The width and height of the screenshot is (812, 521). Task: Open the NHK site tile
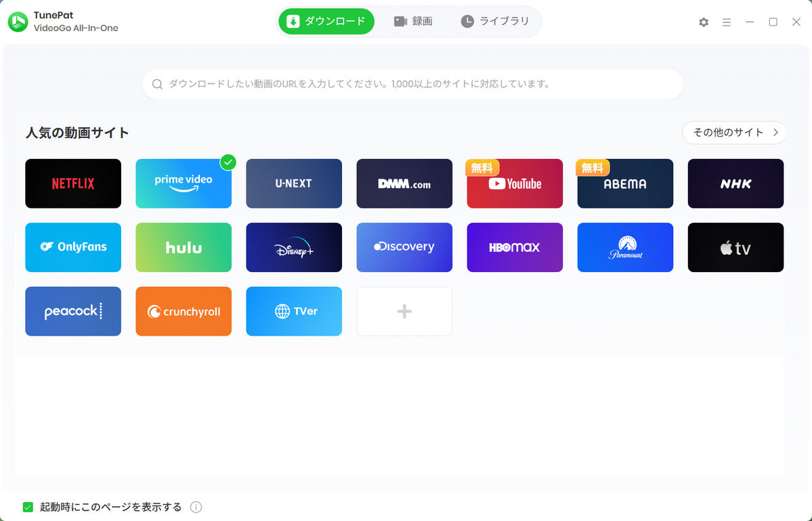(x=736, y=183)
